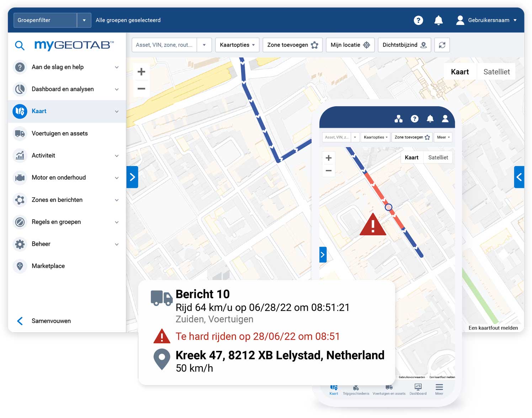Image resolution: width=532 pixels, height=418 pixels.
Task: Open the Gebruikersnaam account dropdown
Action: point(515,20)
